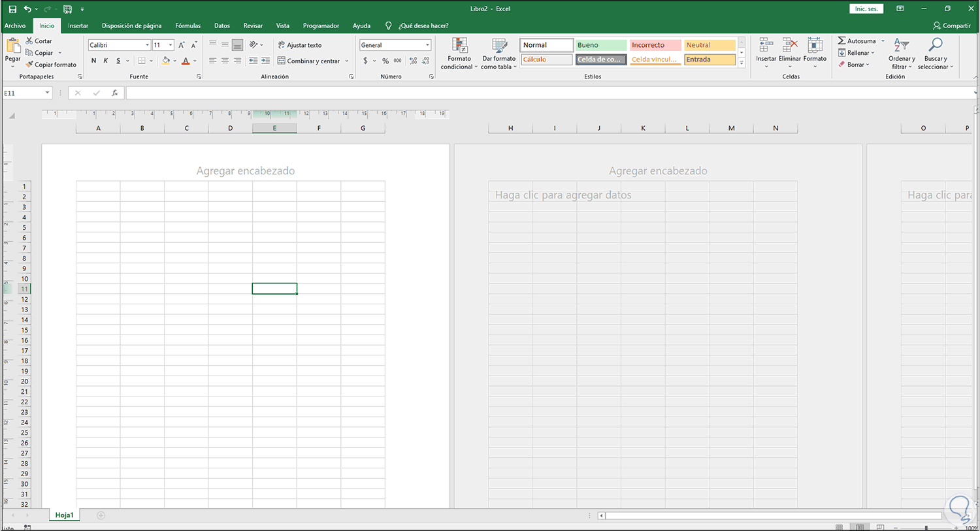This screenshot has height=531, width=980.
Task: Expand the Name Box dropdown for E11
Action: (x=47, y=93)
